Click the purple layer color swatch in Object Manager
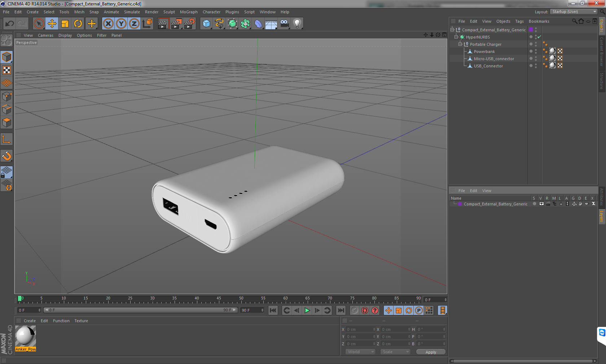 (531, 30)
